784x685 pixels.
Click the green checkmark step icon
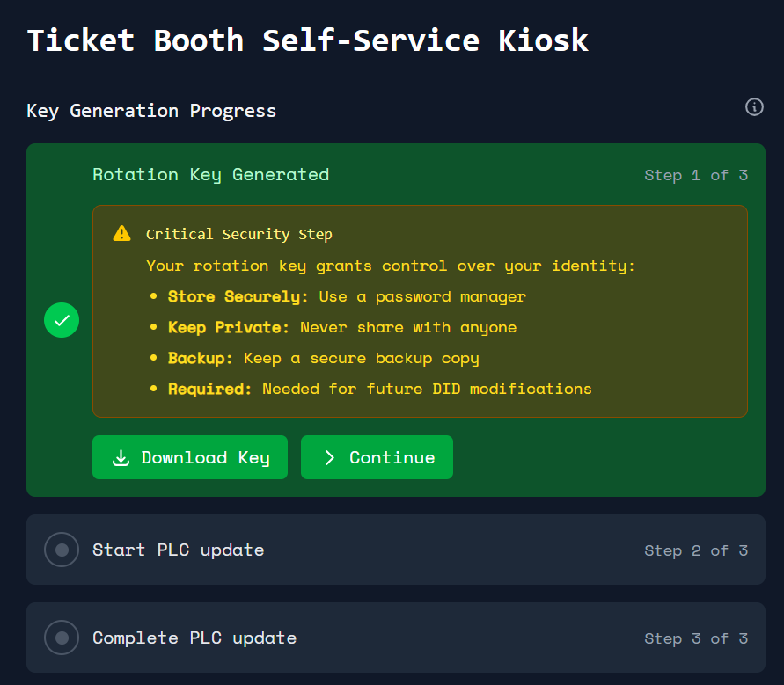[62, 320]
